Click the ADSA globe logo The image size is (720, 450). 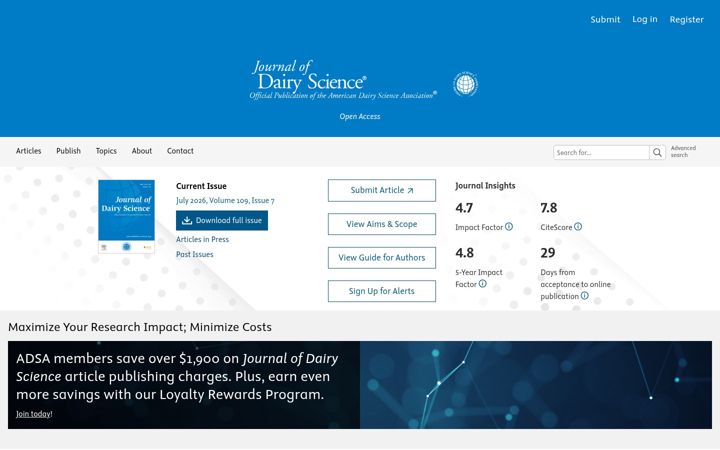click(466, 84)
